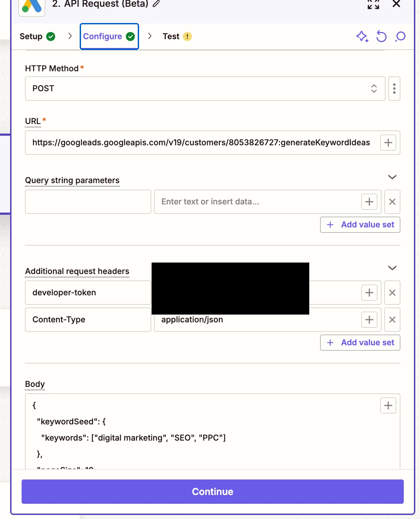The height and width of the screenshot is (519, 420).
Task: Rename the step with pencil icon
Action: pyautogui.click(x=156, y=4)
